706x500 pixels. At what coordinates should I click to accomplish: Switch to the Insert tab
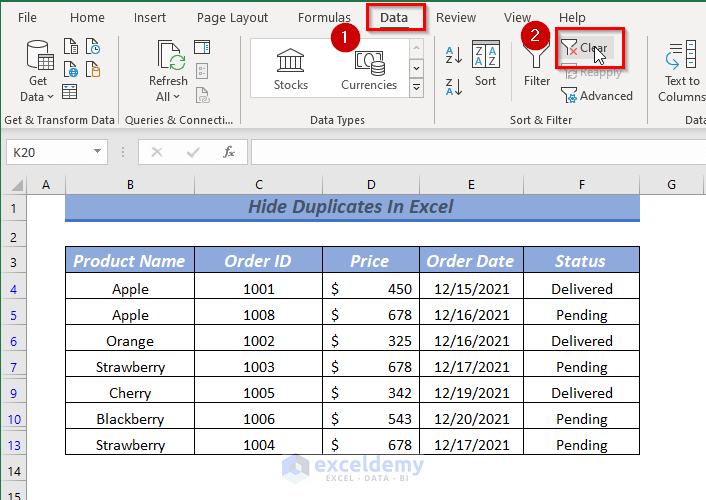click(150, 18)
